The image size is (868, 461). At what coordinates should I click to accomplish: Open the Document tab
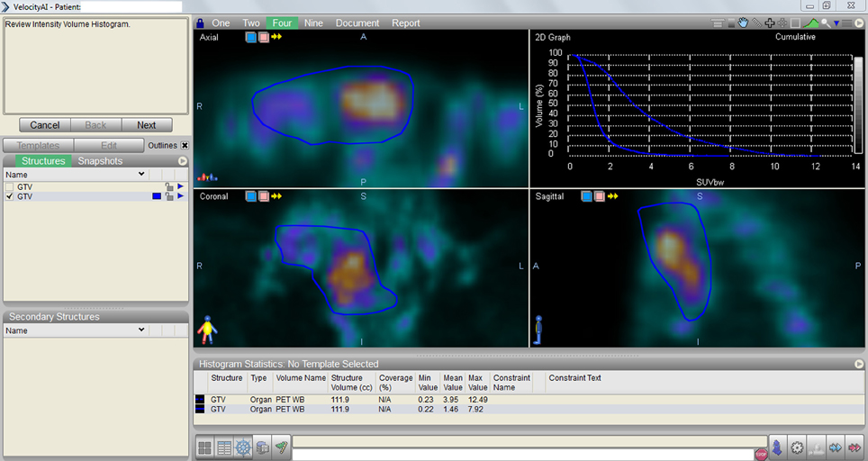pyautogui.click(x=357, y=23)
